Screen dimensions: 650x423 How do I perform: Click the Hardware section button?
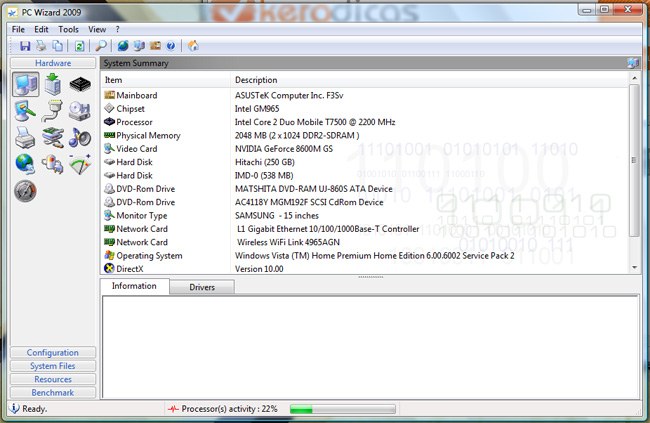pyautogui.click(x=53, y=63)
